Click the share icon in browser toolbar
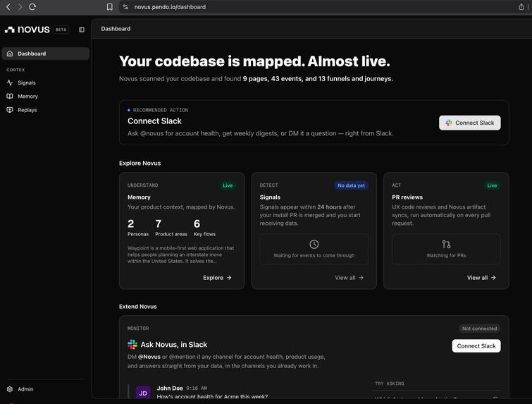Screen dimensions: 532x404 coord(521,7)
